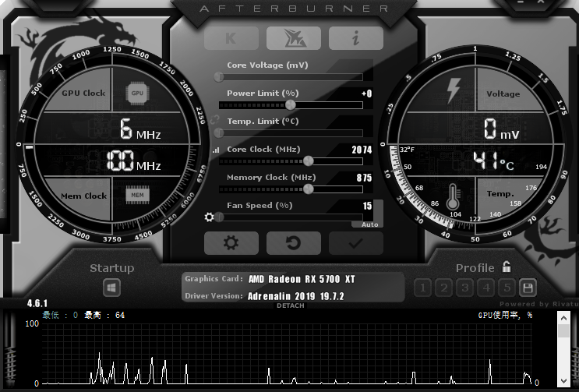Click the GPU使用率 graph label
Viewport: 579px width, 392px height.
click(505, 315)
